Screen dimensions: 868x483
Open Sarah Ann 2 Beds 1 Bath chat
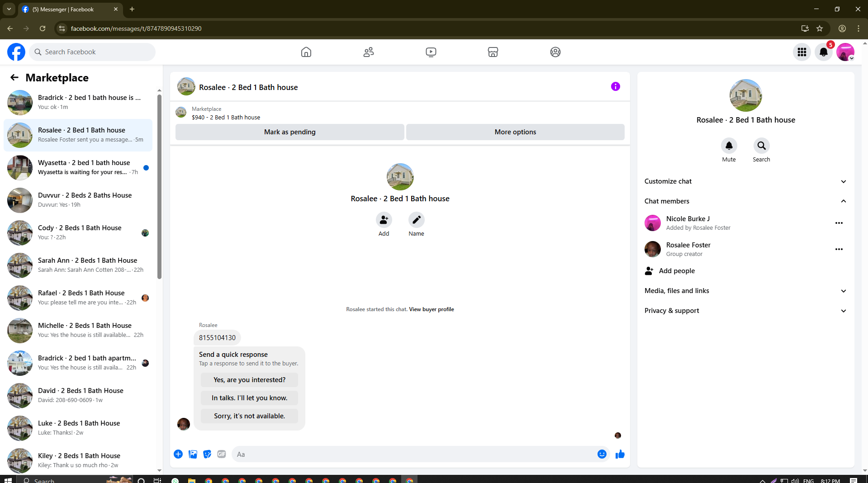(78, 265)
